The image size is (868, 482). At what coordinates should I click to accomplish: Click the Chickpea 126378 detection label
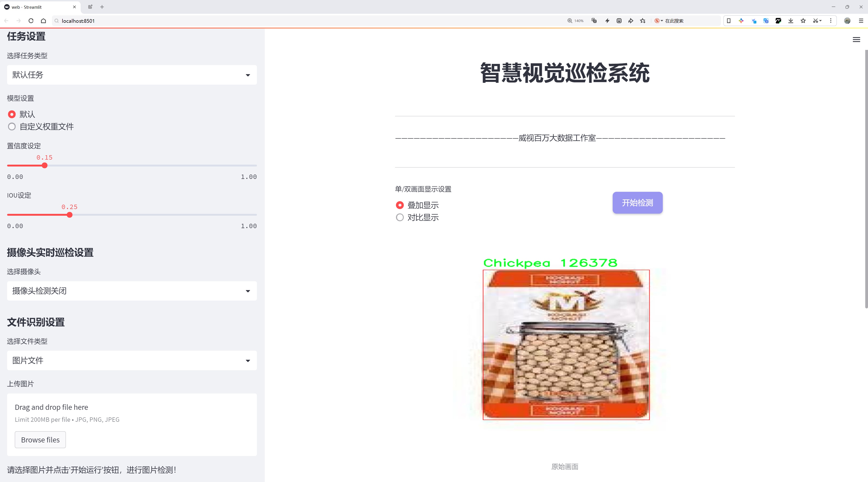click(550, 263)
